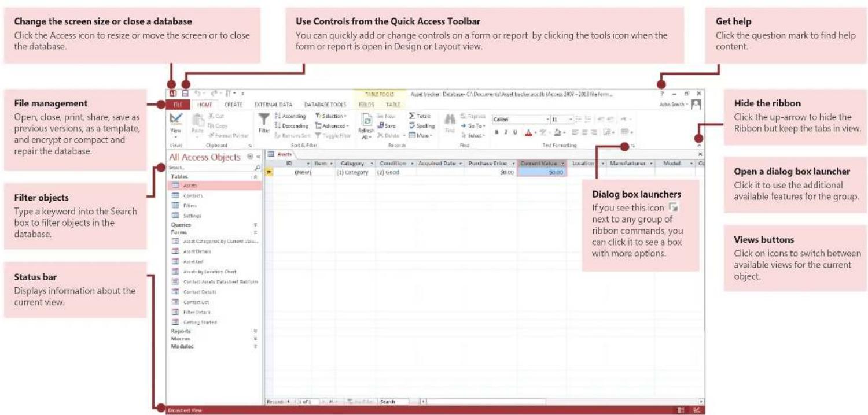This screenshot has width=868, height=415.
Task: Click the Undo arrow in Quick Access Toolbar
Action: [x=198, y=93]
